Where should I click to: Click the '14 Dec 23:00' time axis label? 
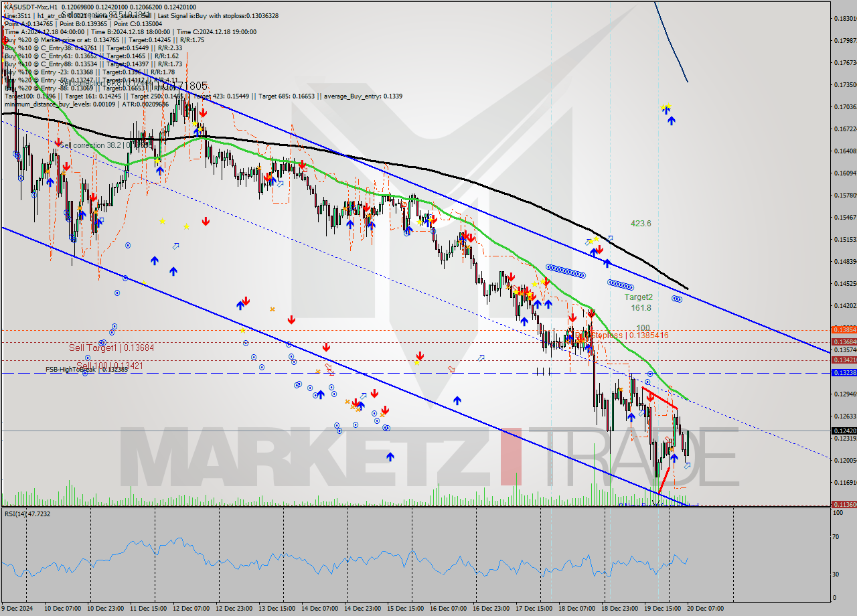tap(363, 609)
